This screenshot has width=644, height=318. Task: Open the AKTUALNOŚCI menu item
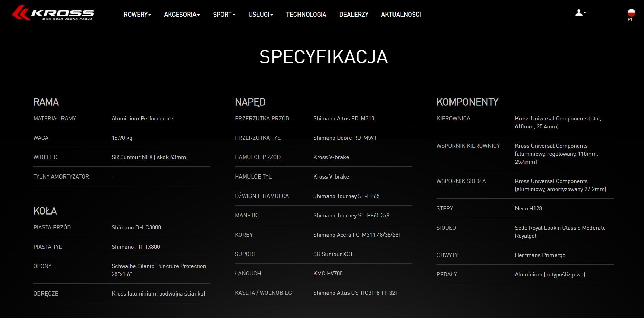pyautogui.click(x=401, y=15)
